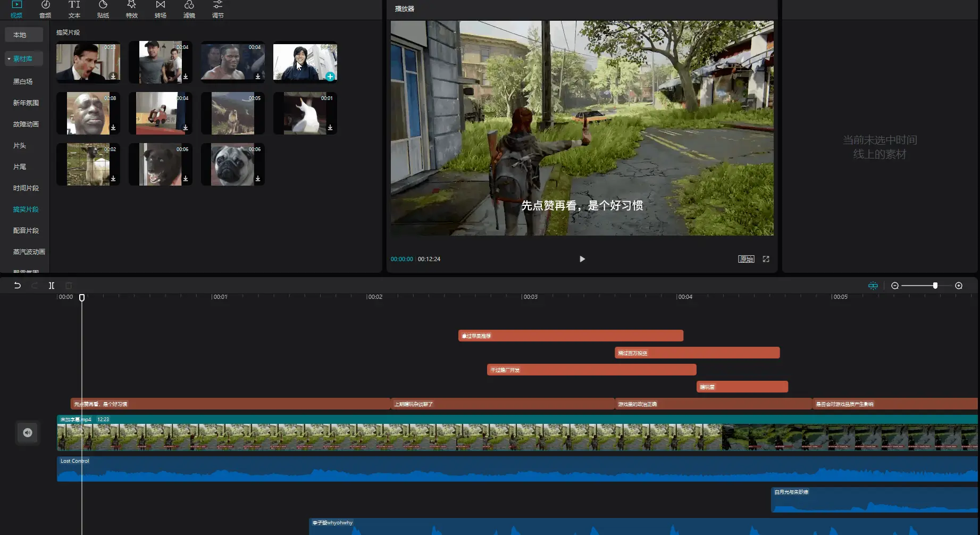Select subtitle clip 先点赞再看，是个好习惯
The image size is (980, 535).
231,404
